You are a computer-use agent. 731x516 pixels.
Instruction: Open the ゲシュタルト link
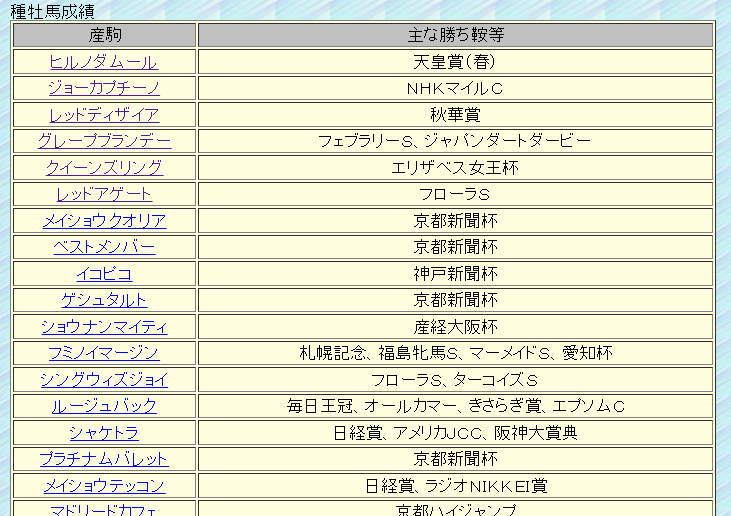pos(104,300)
